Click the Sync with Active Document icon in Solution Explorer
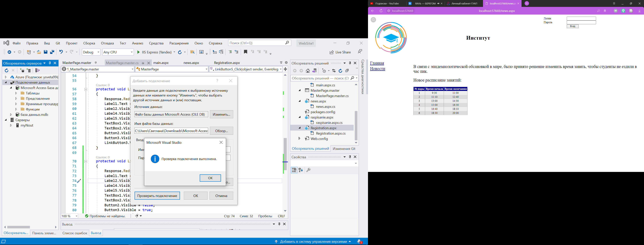This screenshot has height=245, width=644. [x=334, y=71]
